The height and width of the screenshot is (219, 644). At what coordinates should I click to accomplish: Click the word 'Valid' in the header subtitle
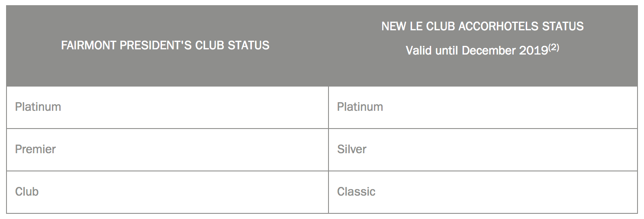point(419,51)
